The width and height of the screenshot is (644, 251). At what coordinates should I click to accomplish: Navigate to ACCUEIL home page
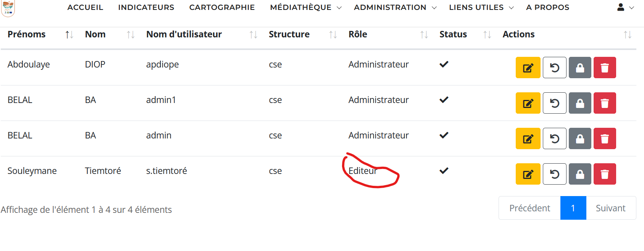click(x=85, y=7)
